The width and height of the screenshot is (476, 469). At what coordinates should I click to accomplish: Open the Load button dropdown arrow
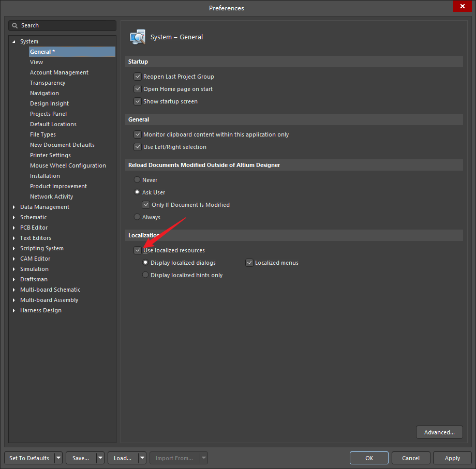point(142,458)
